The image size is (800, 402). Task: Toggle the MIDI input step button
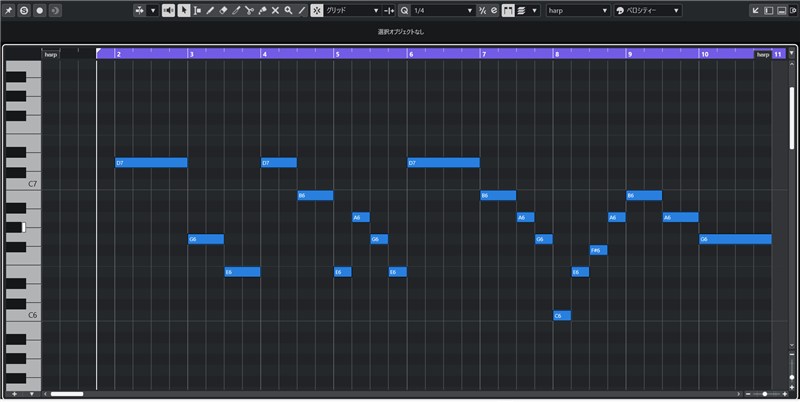55,10
